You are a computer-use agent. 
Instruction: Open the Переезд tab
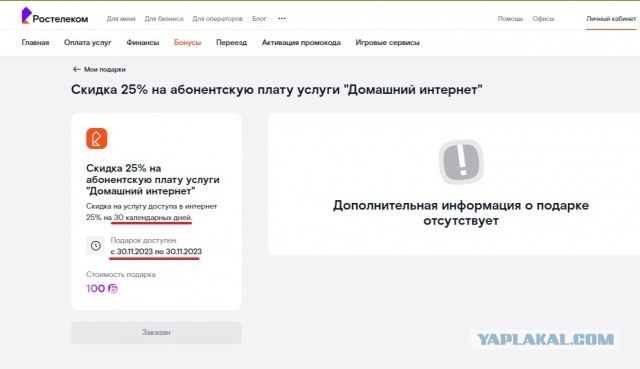231,42
